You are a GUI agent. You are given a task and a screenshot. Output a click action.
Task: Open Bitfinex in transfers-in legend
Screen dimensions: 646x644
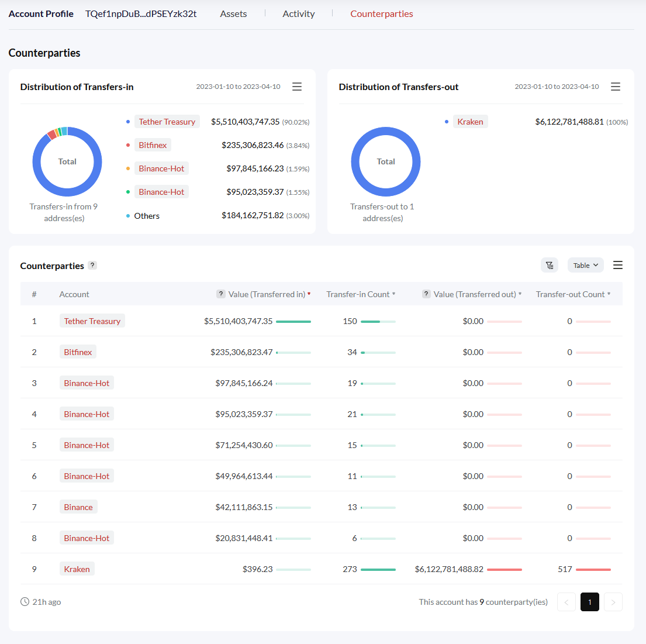(x=153, y=145)
